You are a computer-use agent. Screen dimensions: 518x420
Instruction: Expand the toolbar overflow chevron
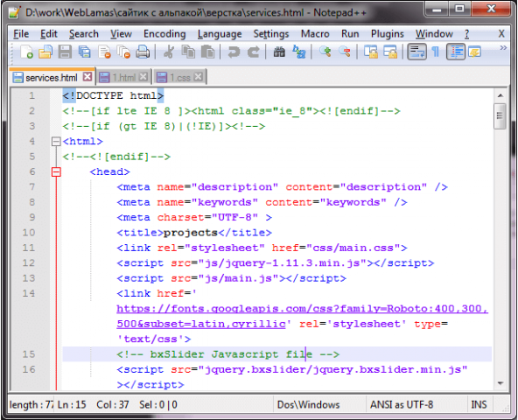coord(503,48)
